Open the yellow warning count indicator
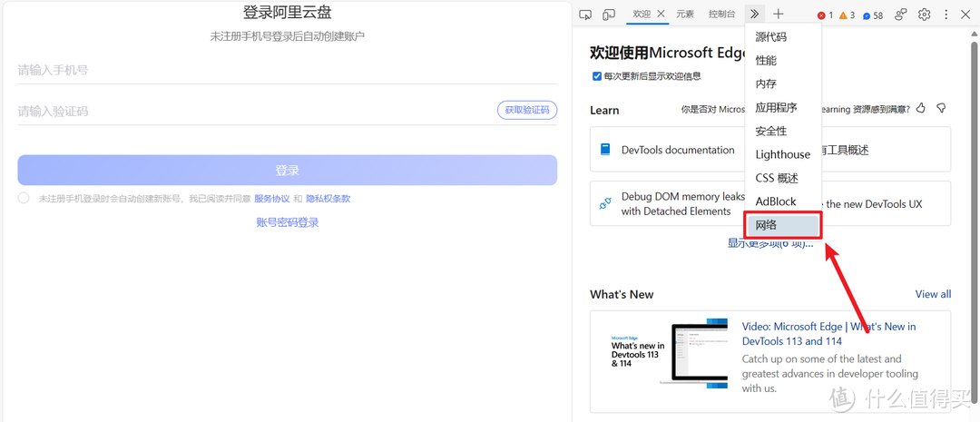This screenshot has height=422, width=980. (847, 15)
